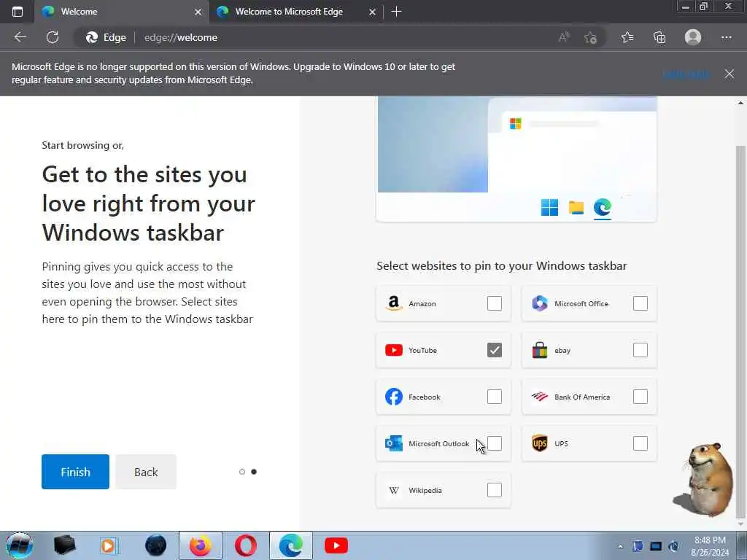Dismiss the unsupported Windows notification bar
Image resolution: width=747 pixels, height=560 pixels.
(x=729, y=74)
